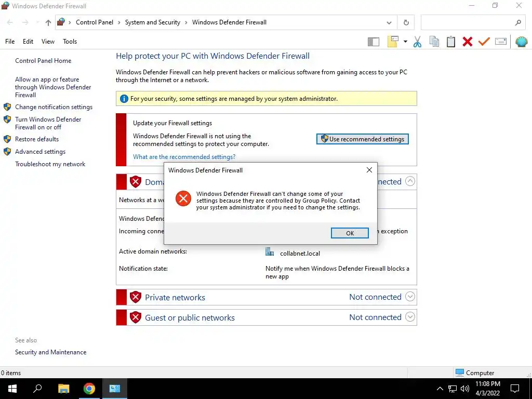Open Turn Windows Defender Firewall on or off

coord(48,123)
